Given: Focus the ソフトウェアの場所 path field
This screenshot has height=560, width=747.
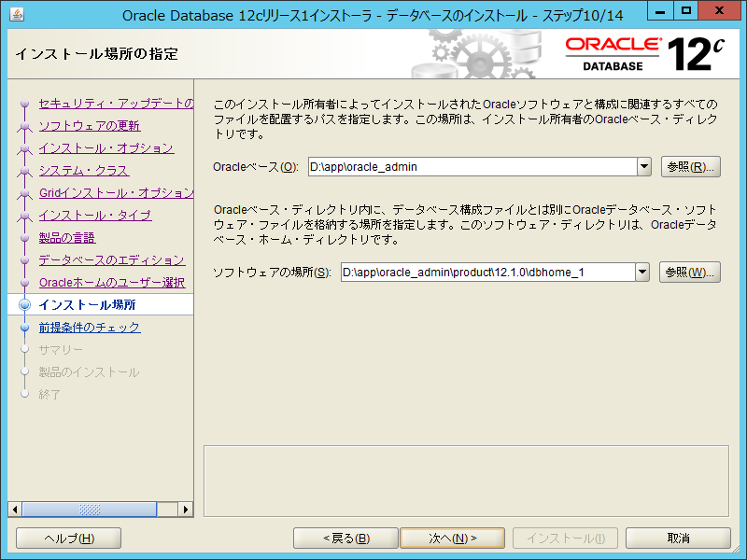Looking at the screenshot, I should click(486, 273).
